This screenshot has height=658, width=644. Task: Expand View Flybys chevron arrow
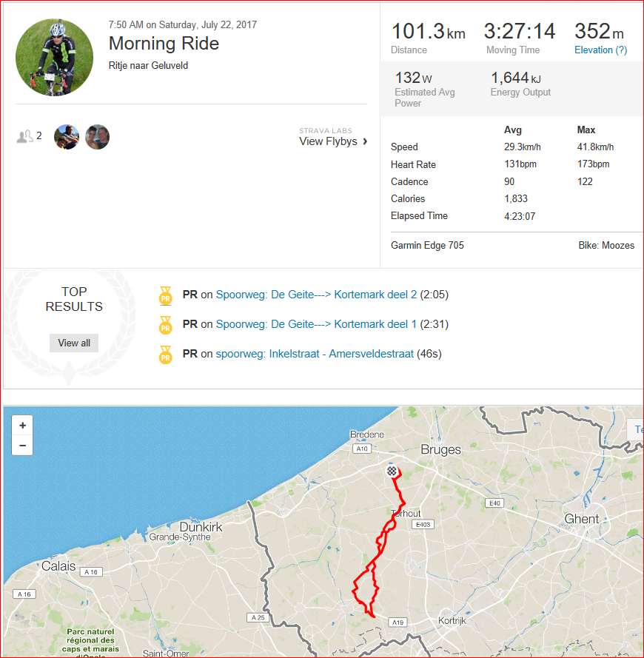[365, 141]
